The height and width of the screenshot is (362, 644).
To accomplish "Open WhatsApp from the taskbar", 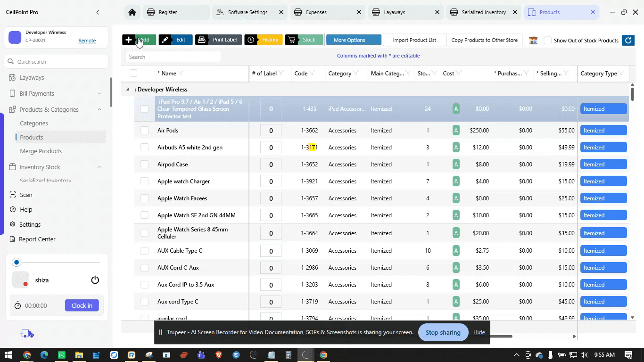I will pyautogui.click(x=62, y=355).
